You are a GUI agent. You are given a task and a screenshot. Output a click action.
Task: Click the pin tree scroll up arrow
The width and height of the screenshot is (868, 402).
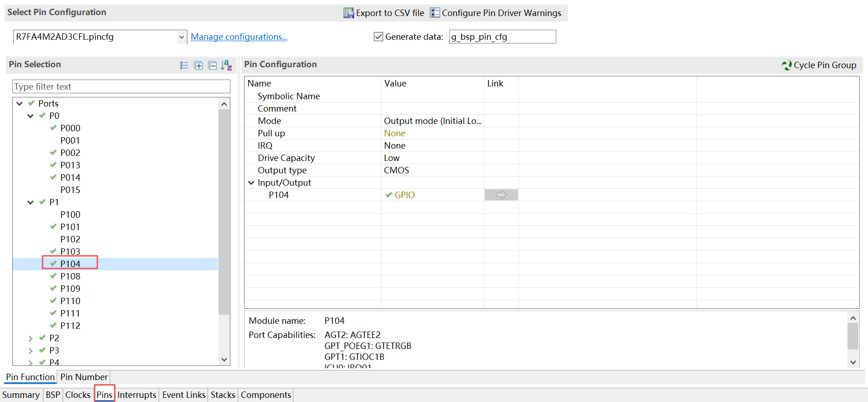(x=224, y=104)
